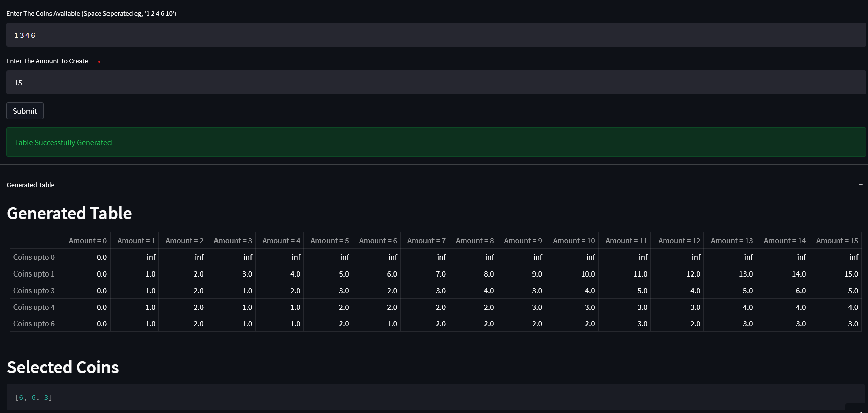
Task: Click the 'Amount = 2' column header
Action: 183,241
